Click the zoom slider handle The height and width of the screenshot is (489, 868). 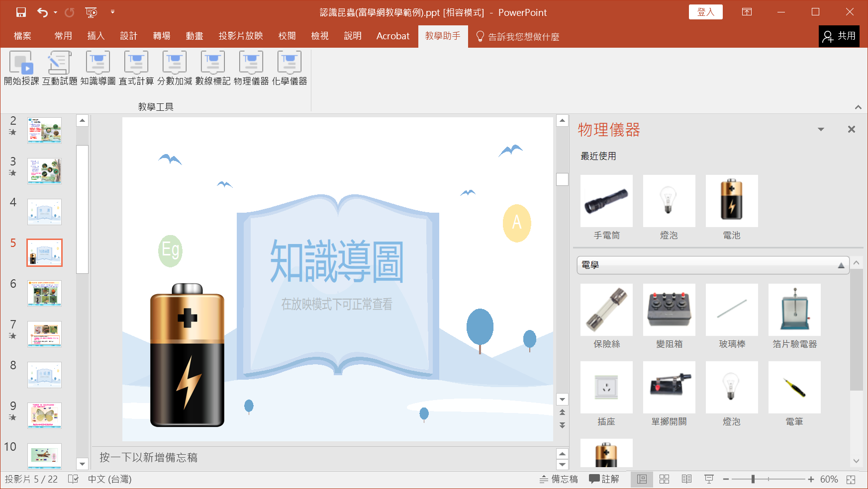click(x=753, y=479)
